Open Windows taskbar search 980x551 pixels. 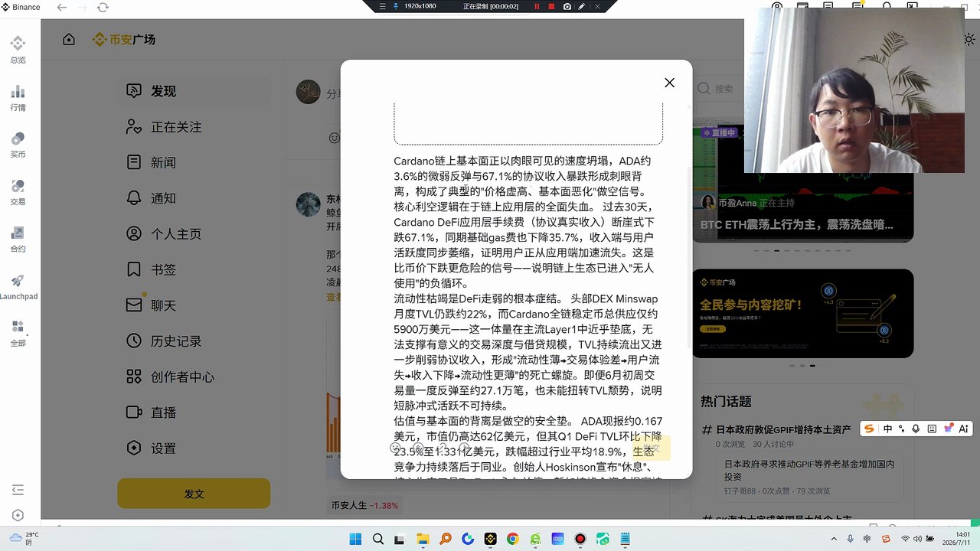tap(378, 540)
